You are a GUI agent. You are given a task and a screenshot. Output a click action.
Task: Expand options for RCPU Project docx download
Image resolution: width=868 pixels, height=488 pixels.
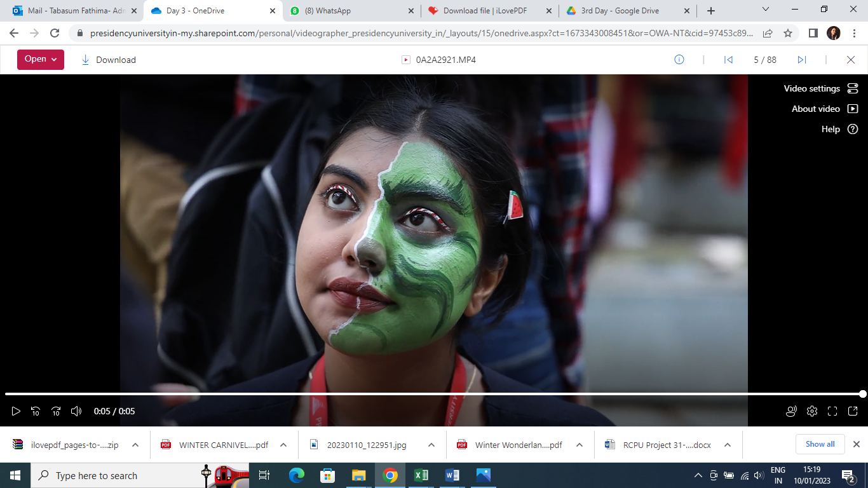(728, 445)
